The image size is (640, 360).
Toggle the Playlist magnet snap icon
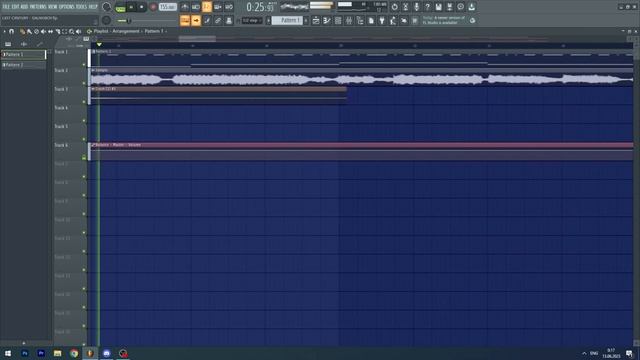coord(11,31)
